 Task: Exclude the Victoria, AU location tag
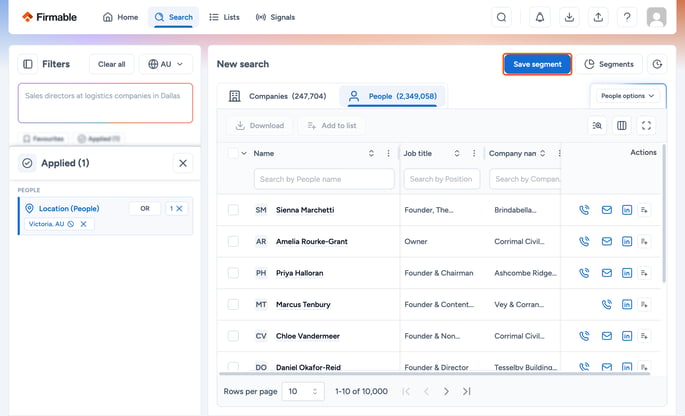tap(71, 224)
